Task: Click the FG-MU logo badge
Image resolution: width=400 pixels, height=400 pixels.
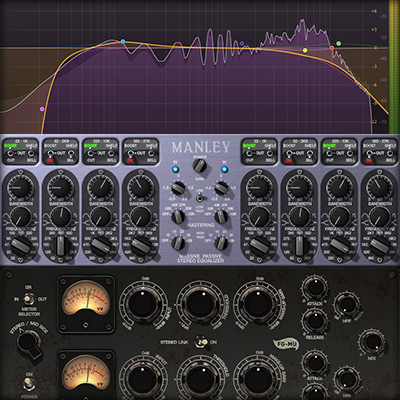Action: point(286,344)
